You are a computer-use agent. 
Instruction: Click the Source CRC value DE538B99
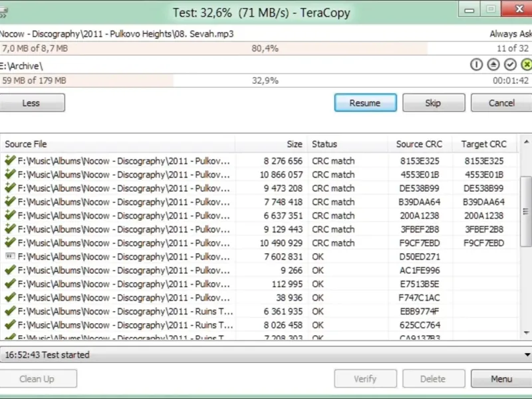[x=420, y=188]
